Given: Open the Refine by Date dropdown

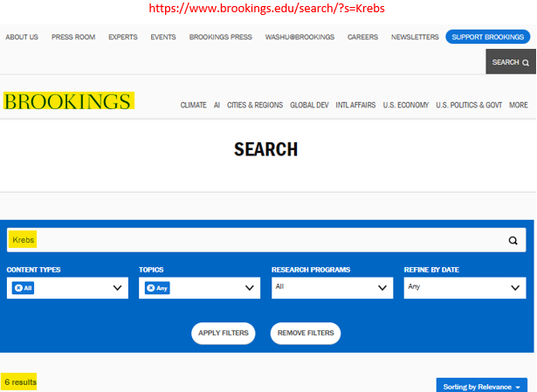Looking at the screenshot, I should [465, 288].
